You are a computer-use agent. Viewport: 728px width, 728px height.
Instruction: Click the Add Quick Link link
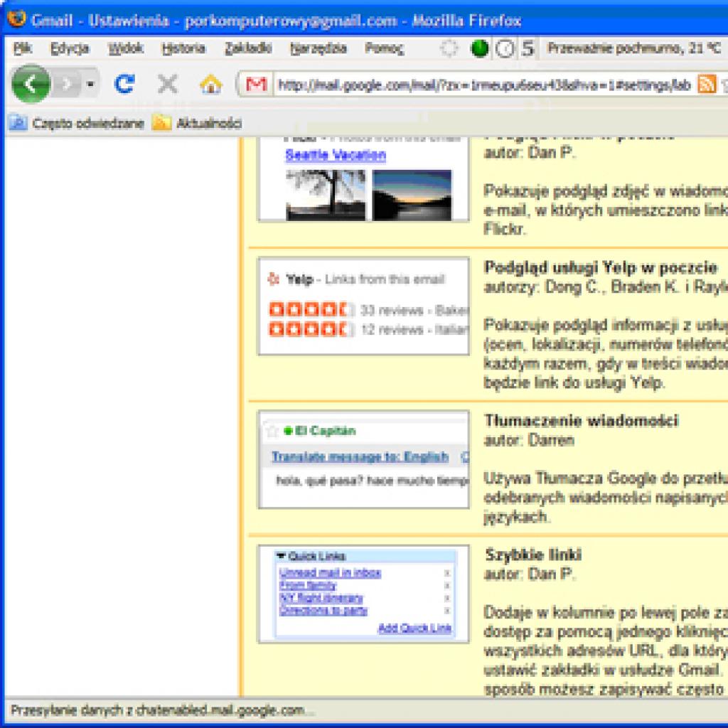click(414, 628)
